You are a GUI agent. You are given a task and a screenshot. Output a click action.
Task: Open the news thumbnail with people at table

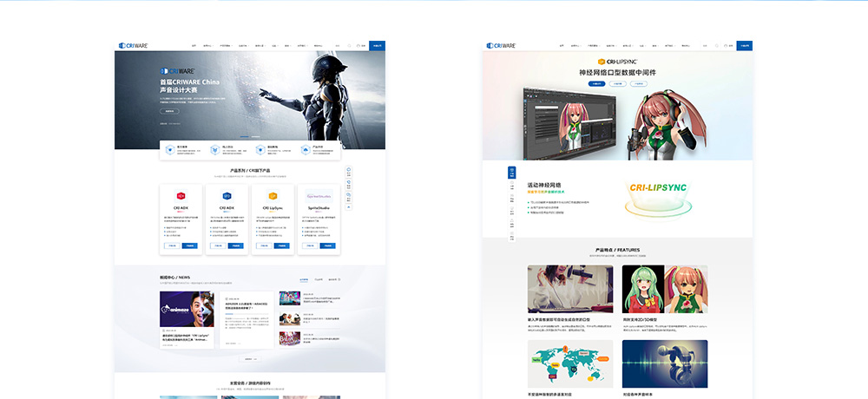[x=290, y=318]
